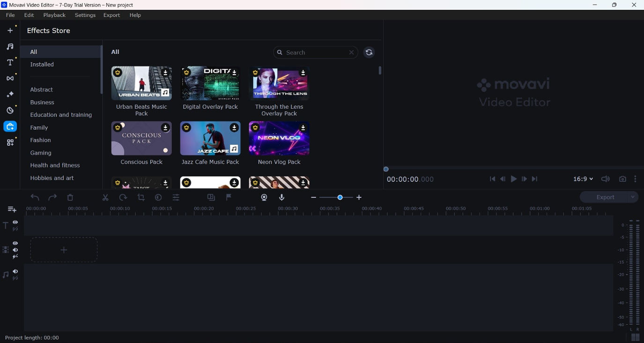644x343 pixels.
Task: Open the Titles tab in the sidebar
Action: [10, 62]
